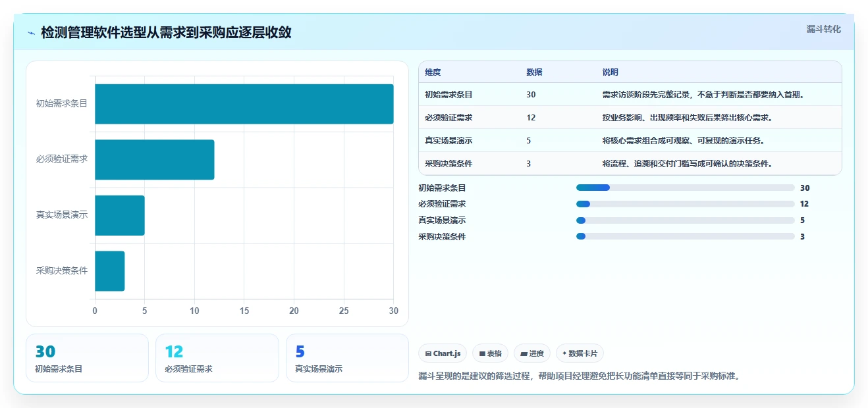Select the 数据卡片 tag chip
This screenshot has width=868, height=408.
point(580,353)
